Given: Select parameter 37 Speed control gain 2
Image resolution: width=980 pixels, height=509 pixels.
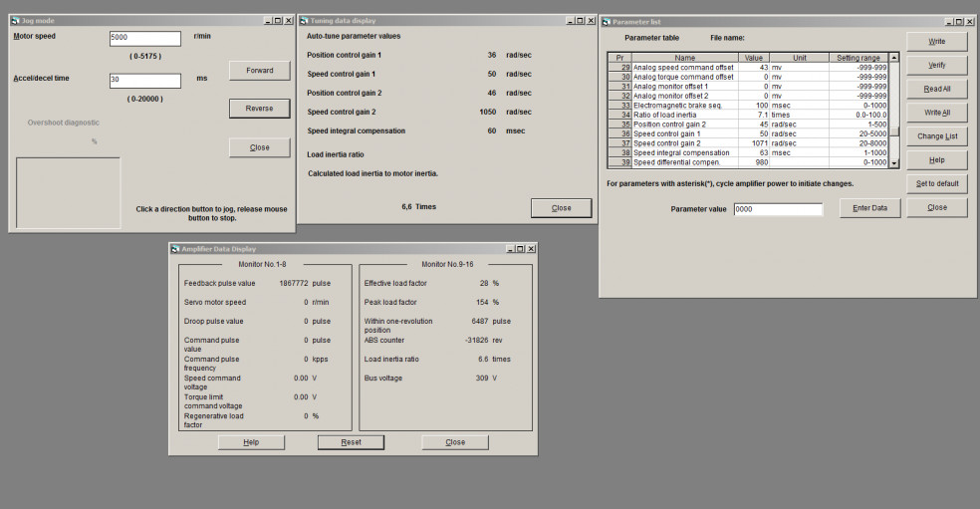Looking at the screenshot, I should 748,143.
